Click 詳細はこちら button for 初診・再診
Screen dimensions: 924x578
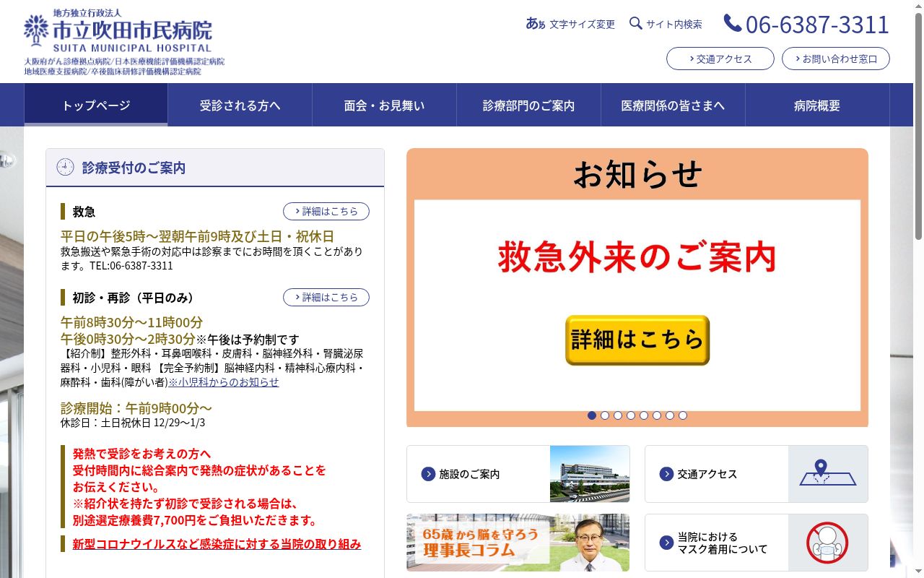[x=326, y=297]
